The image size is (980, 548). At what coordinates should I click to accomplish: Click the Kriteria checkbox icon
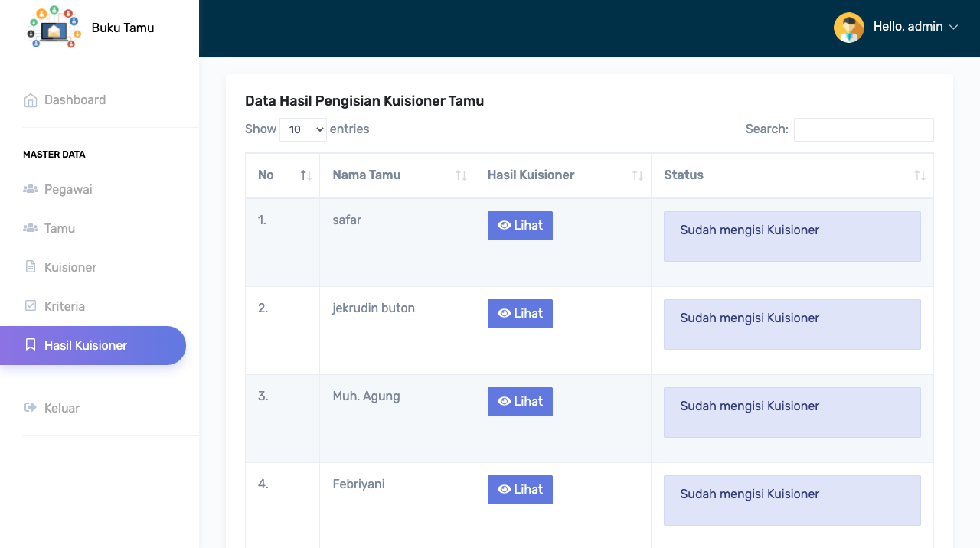pos(31,305)
